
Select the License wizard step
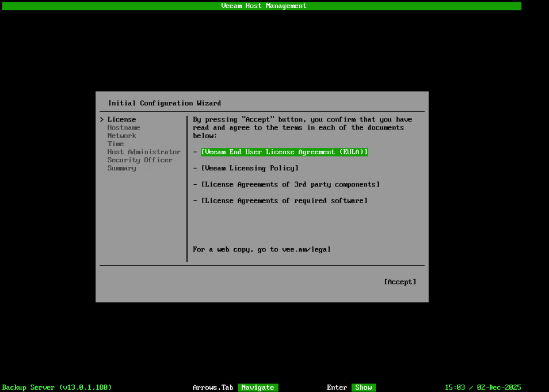coord(121,119)
